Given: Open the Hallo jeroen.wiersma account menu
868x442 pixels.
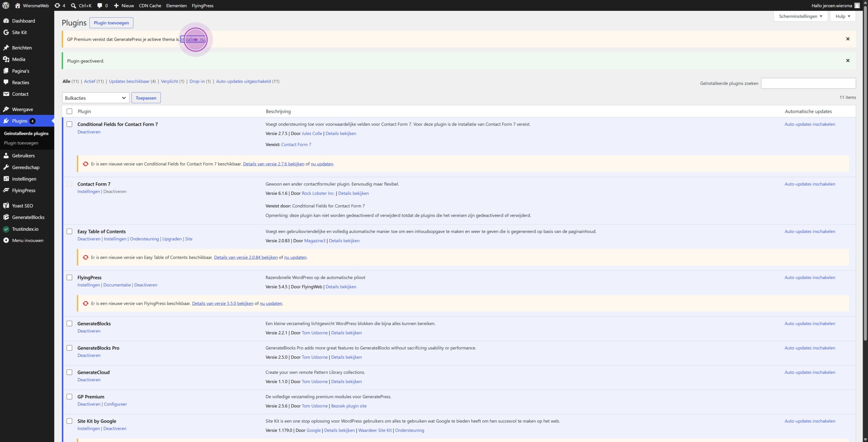Looking at the screenshot, I should 835,5.
